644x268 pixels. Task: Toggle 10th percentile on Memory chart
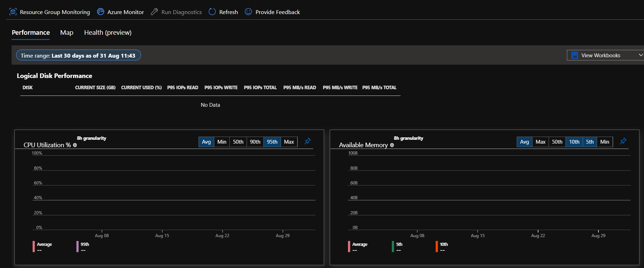574,142
